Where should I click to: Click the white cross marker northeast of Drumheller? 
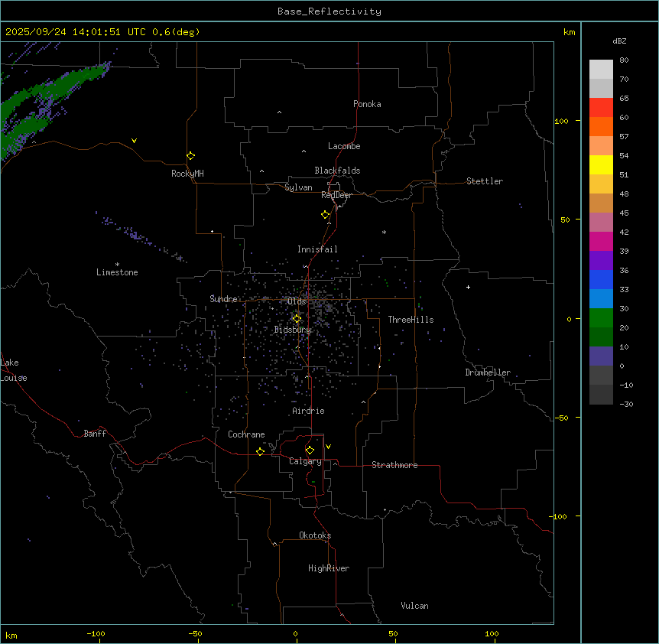tap(468, 287)
